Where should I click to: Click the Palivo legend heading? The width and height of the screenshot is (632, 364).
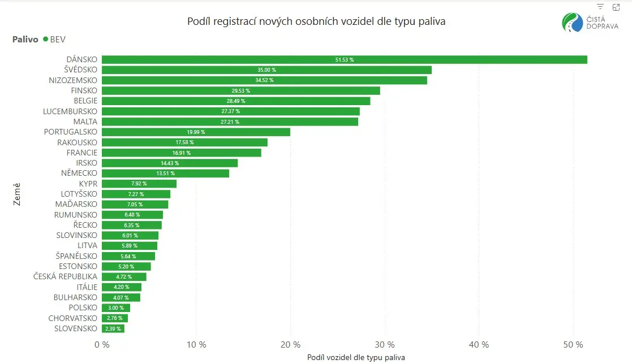(x=25, y=40)
